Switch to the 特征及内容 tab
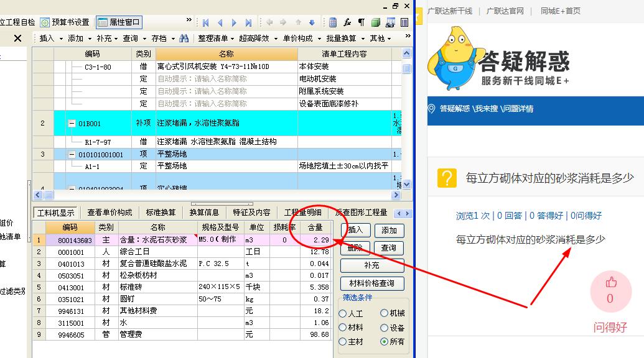The image size is (644, 358). (251, 213)
